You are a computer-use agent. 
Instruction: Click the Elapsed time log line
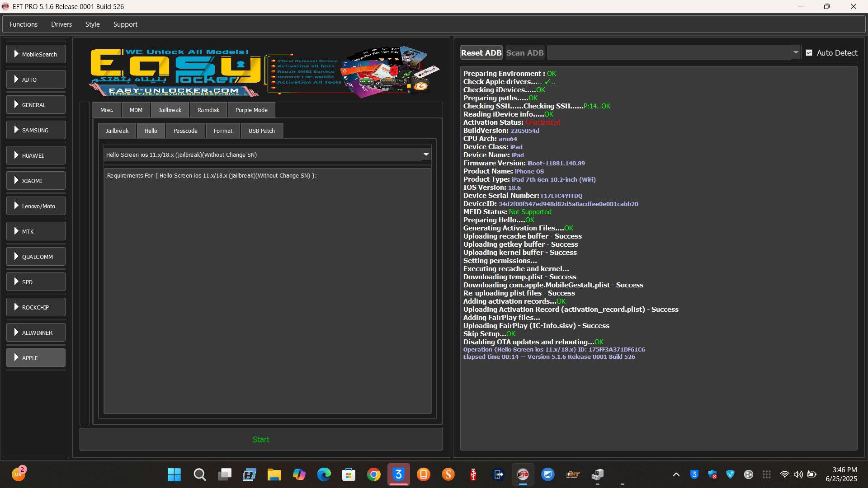[549, 357]
